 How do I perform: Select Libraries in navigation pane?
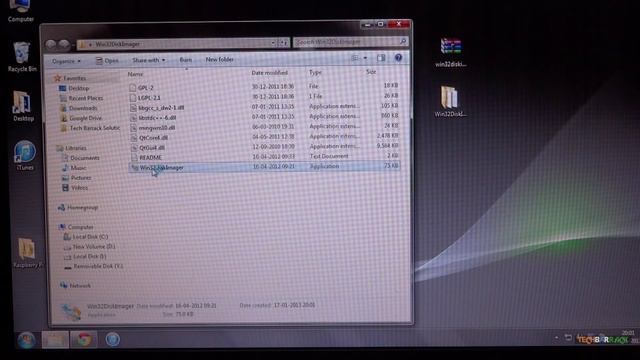72,148
